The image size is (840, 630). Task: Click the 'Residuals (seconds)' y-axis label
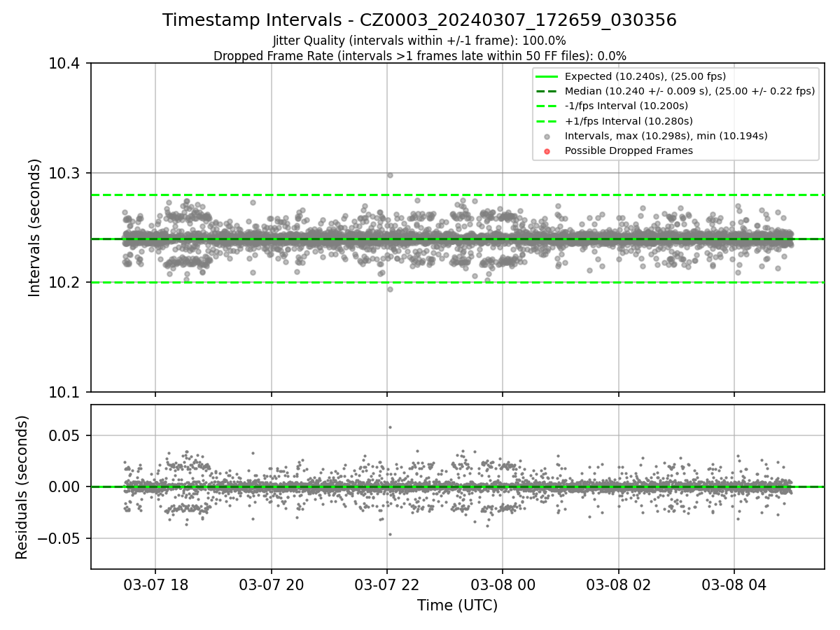(22, 487)
